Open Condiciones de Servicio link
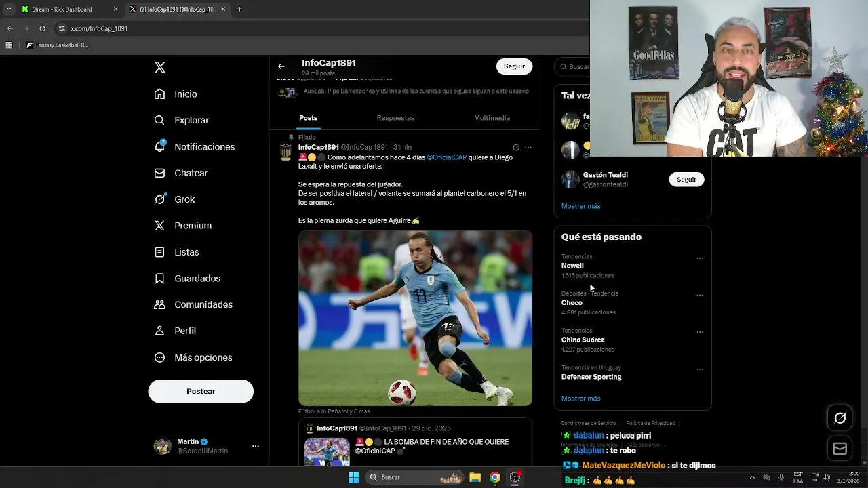The height and width of the screenshot is (488, 868). [x=589, y=423]
